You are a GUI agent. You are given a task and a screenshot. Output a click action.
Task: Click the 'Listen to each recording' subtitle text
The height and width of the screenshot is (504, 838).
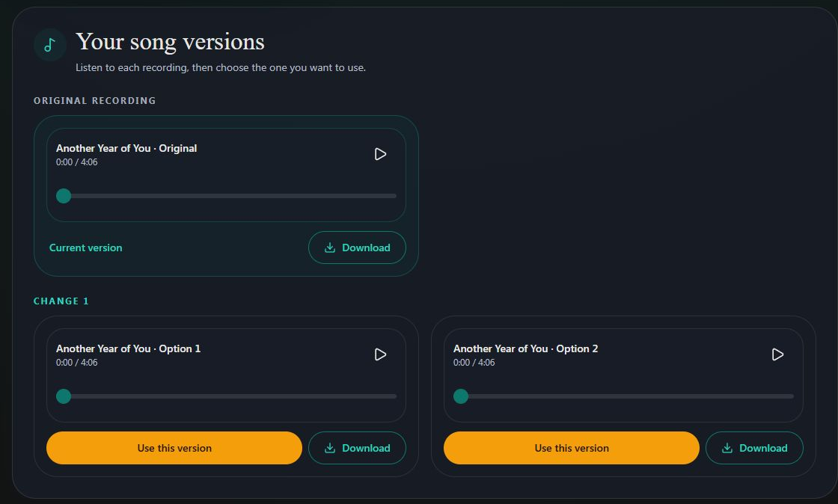220,68
